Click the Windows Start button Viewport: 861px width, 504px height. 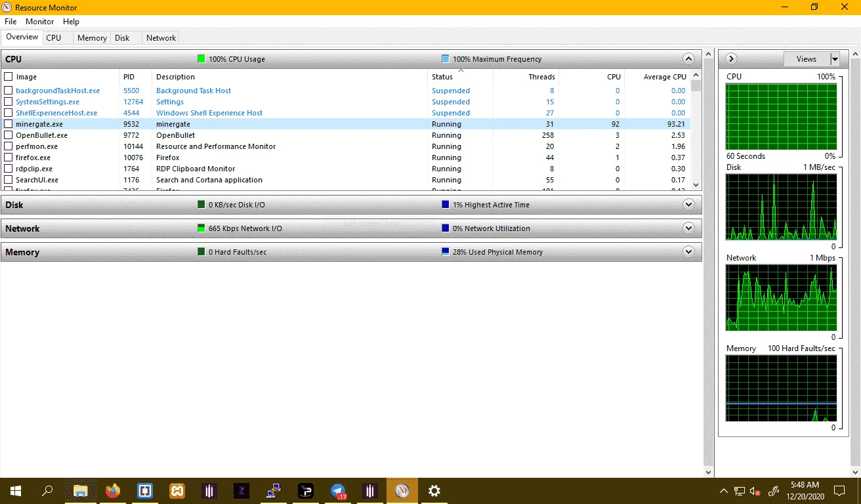[x=16, y=490]
